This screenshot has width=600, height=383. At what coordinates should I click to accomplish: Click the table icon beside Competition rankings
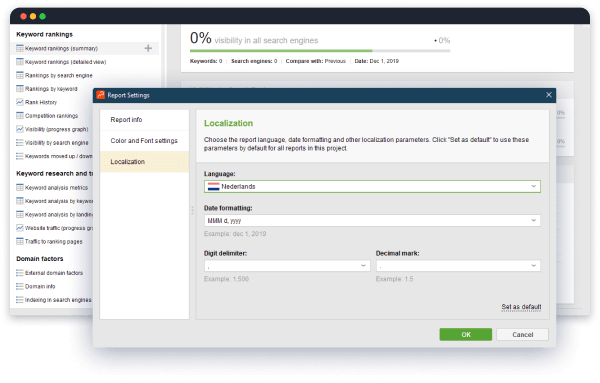pyautogui.click(x=20, y=115)
